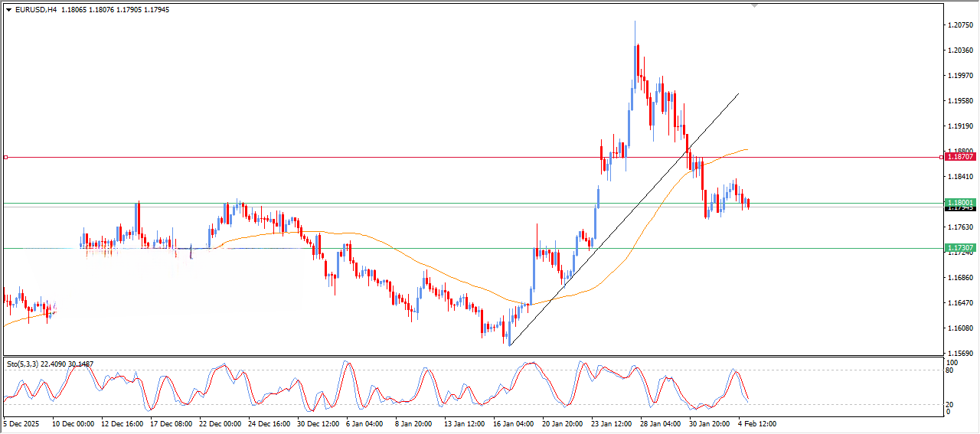Click the 1.20750 price scale label
The image size is (980, 434).
click(960, 25)
